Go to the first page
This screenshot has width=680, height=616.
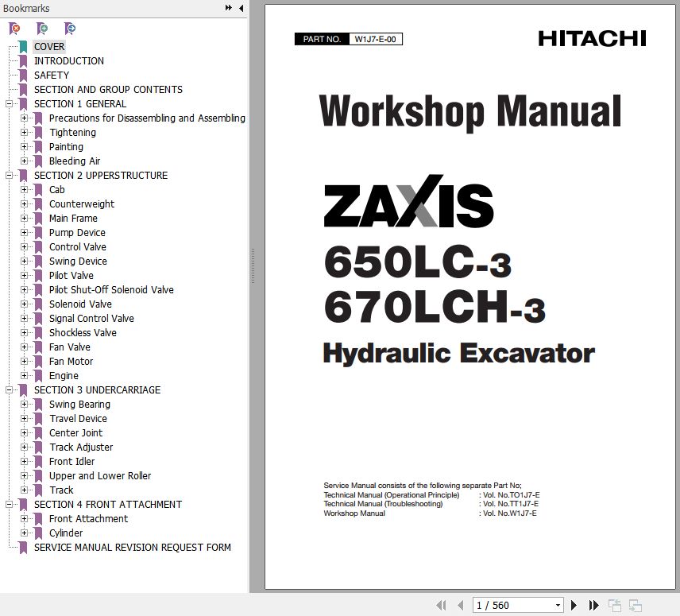(x=441, y=605)
